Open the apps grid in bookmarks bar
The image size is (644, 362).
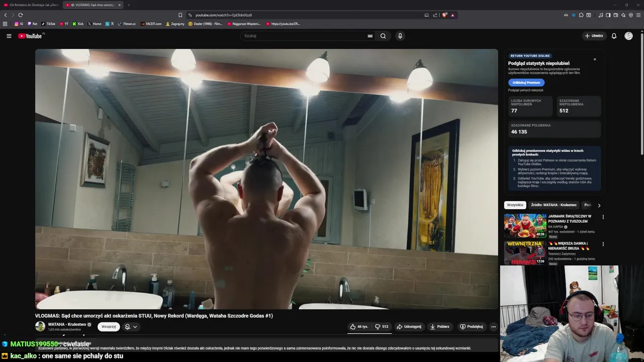[x=5, y=24]
